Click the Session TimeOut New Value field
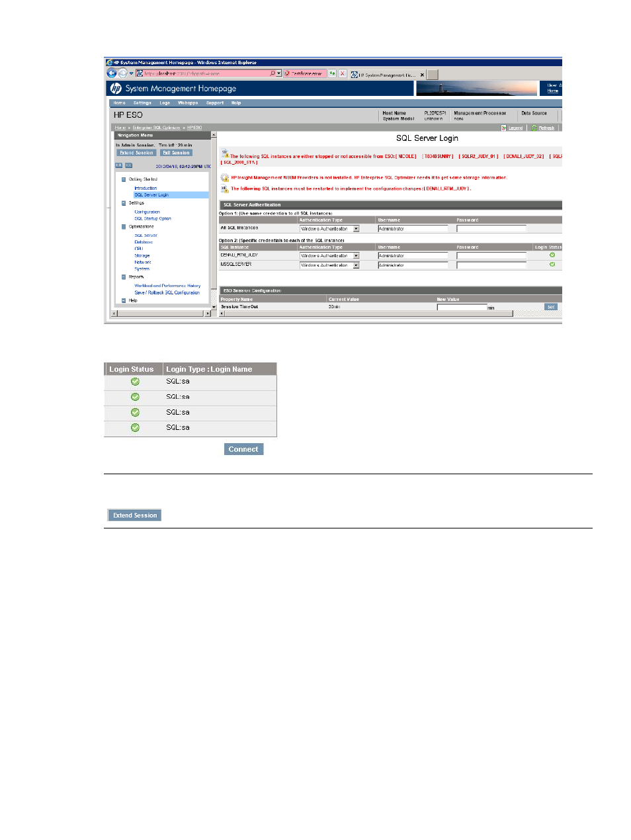The height and width of the screenshot is (840, 631). click(x=462, y=308)
